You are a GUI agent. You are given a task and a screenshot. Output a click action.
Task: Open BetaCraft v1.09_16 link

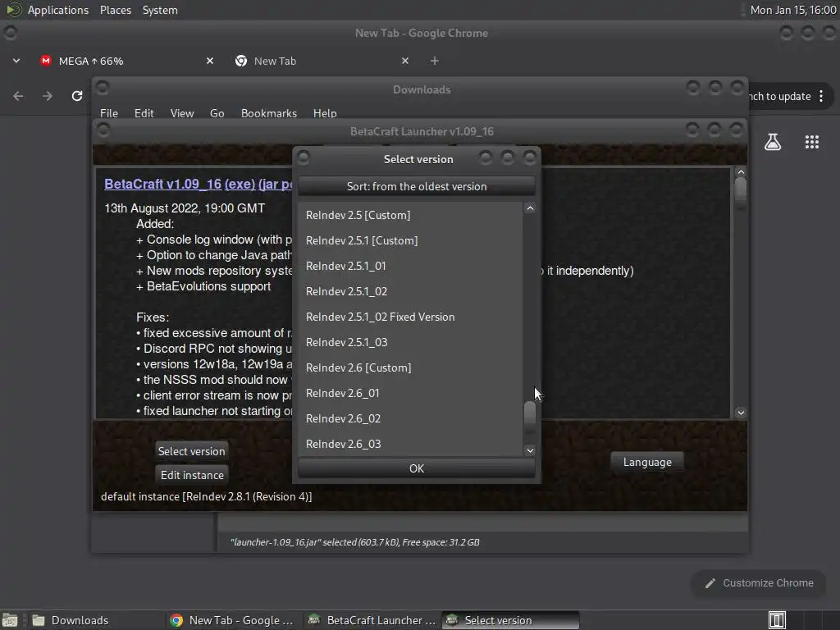point(163,184)
